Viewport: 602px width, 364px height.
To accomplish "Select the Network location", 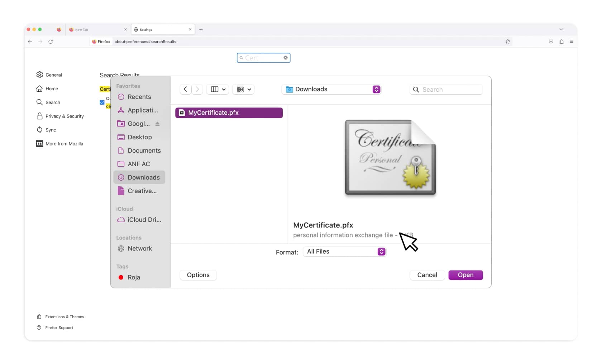I will [x=140, y=248].
